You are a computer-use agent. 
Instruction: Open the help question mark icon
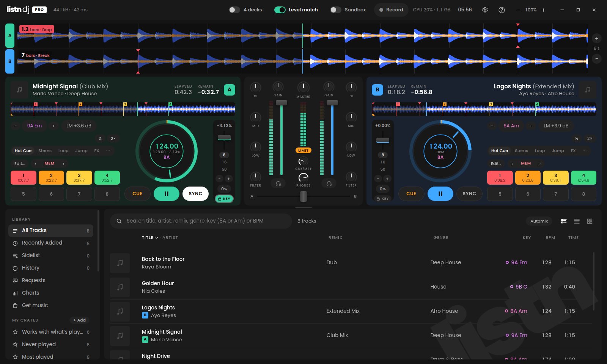[x=502, y=10]
